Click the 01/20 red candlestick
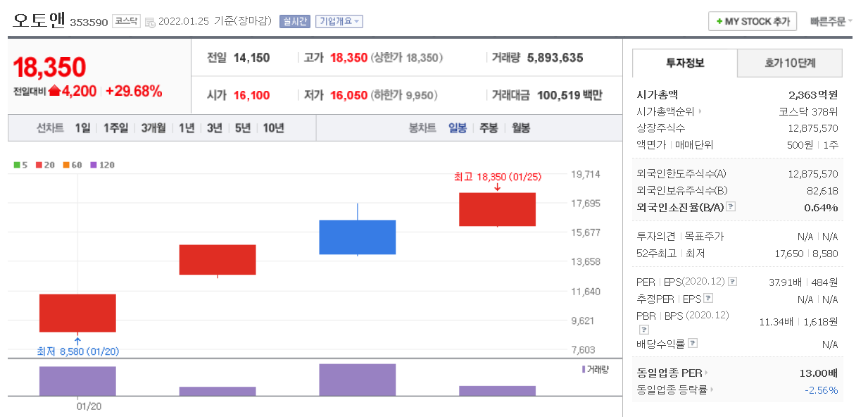This screenshot has width=868, height=417. (77, 313)
